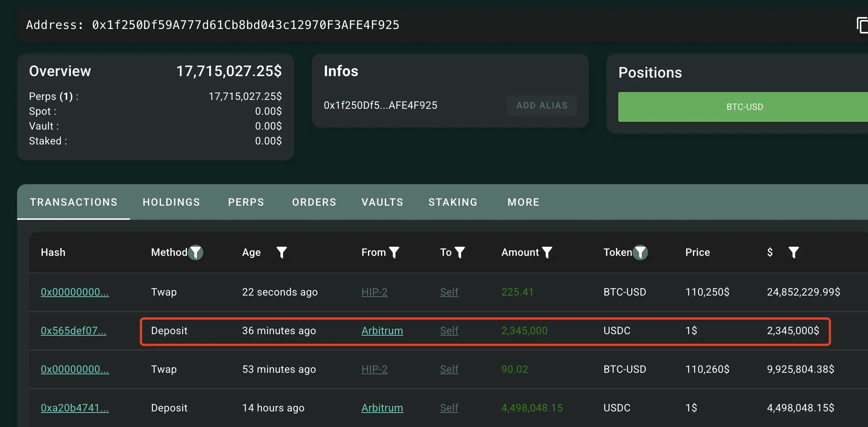
Task: Open 53 minutes ago Twap hash link
Action: pos(75,369)
